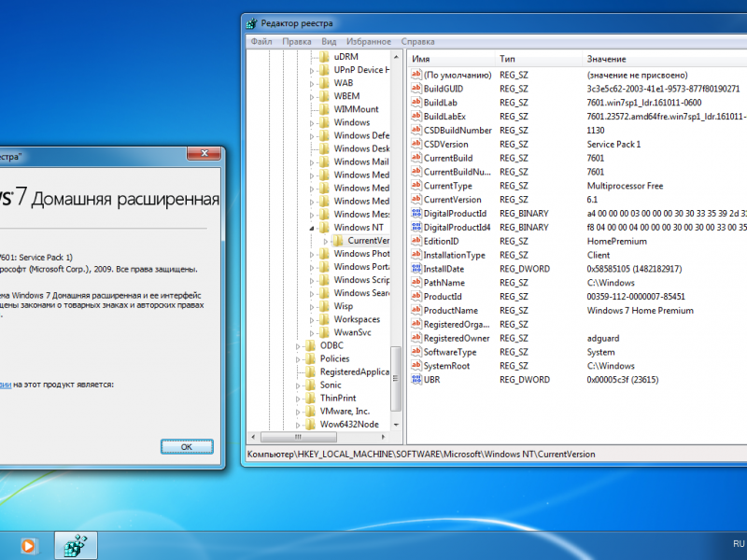Select the InstallationType value name
The height and width of the screenshot is (560, 747).
click(454, 255)
